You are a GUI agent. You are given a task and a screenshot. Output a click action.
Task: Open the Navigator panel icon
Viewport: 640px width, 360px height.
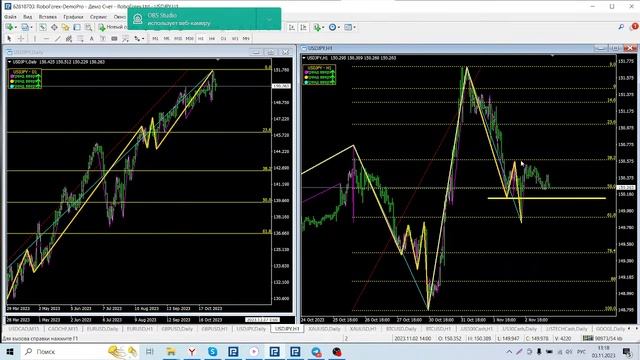[x=65, y=27]
